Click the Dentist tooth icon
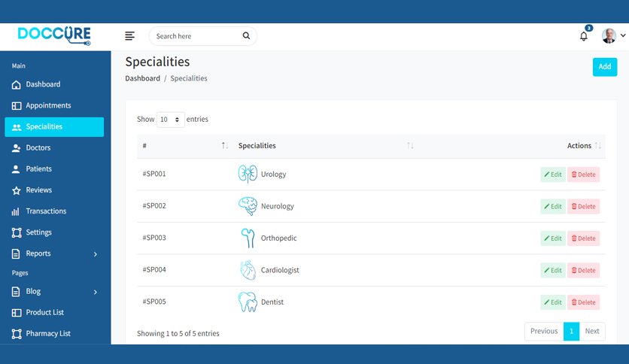Image resolution: width=629 pixels, height=364 pixels. 248,302
